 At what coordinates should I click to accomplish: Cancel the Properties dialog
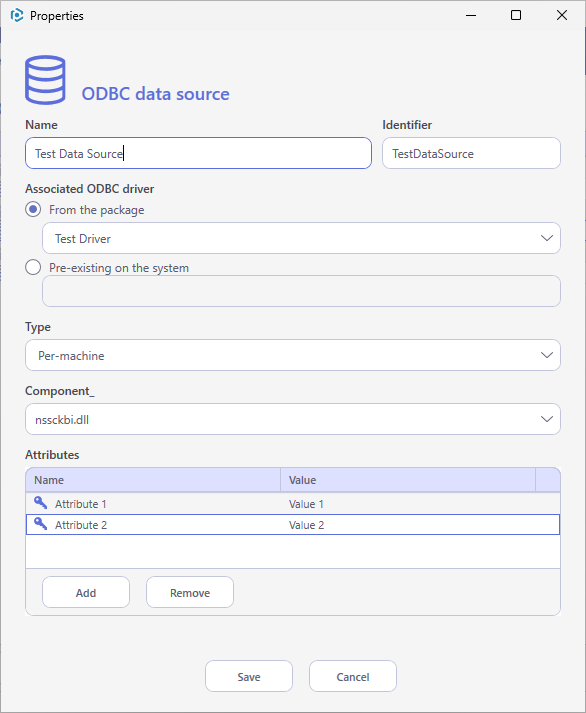click(x=353, y=677)
